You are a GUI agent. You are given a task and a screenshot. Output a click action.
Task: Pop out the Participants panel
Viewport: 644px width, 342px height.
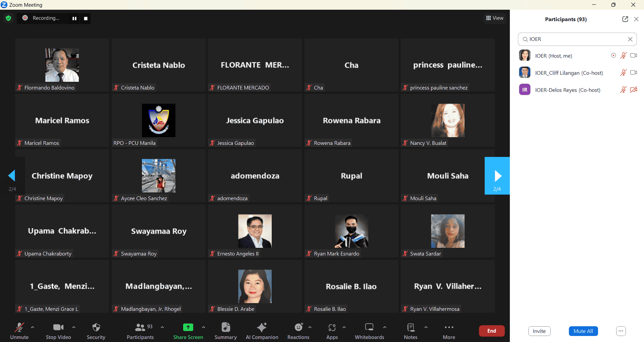[x=625, y=19]
